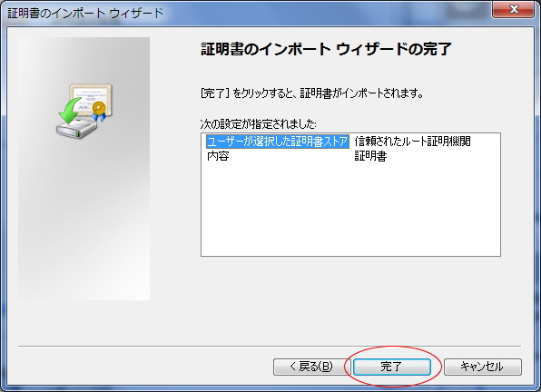Click the 完了 (Finish) button
The width and height of the screenshot is (541, 392).
click(x=391, y=367)
